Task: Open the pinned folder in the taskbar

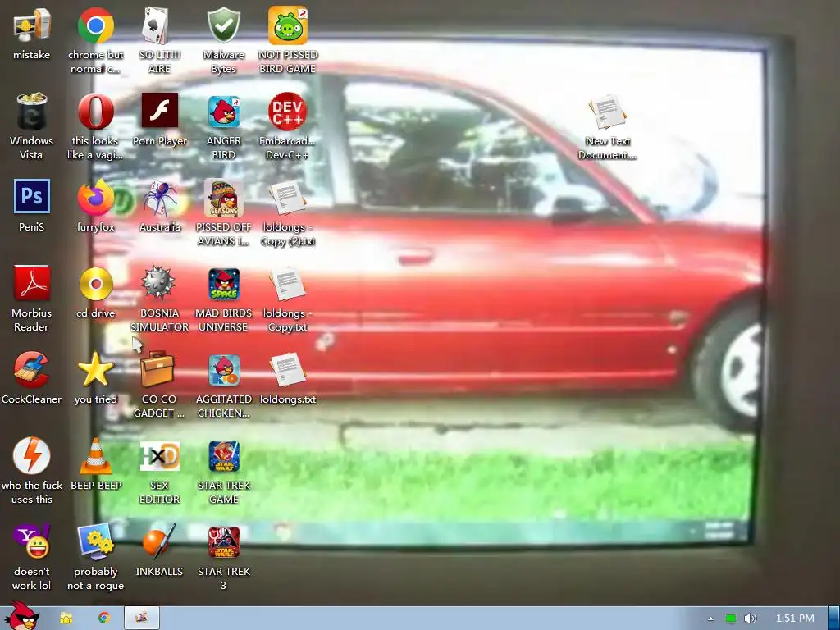Action: coord(66,619)
